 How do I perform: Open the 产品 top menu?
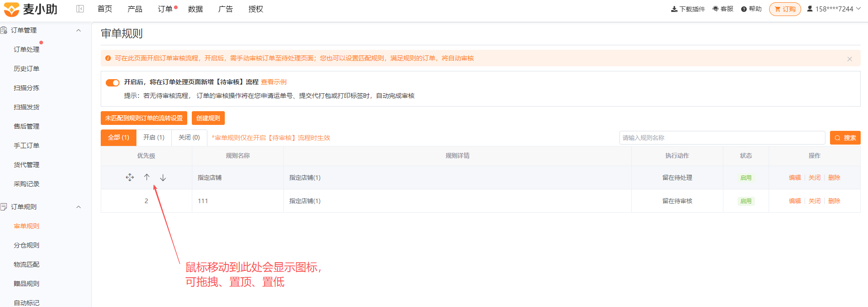(x=135, y=9)
